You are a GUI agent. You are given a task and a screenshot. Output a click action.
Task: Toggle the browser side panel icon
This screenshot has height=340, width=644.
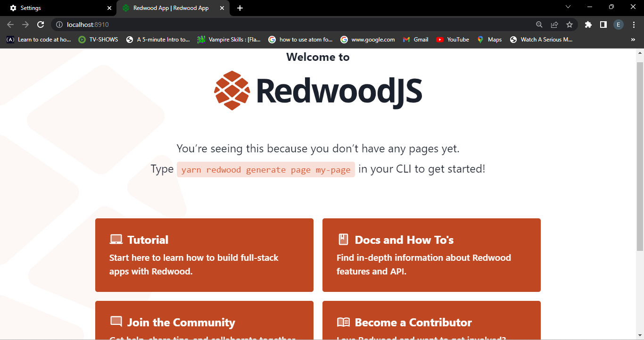click(603, 25)
